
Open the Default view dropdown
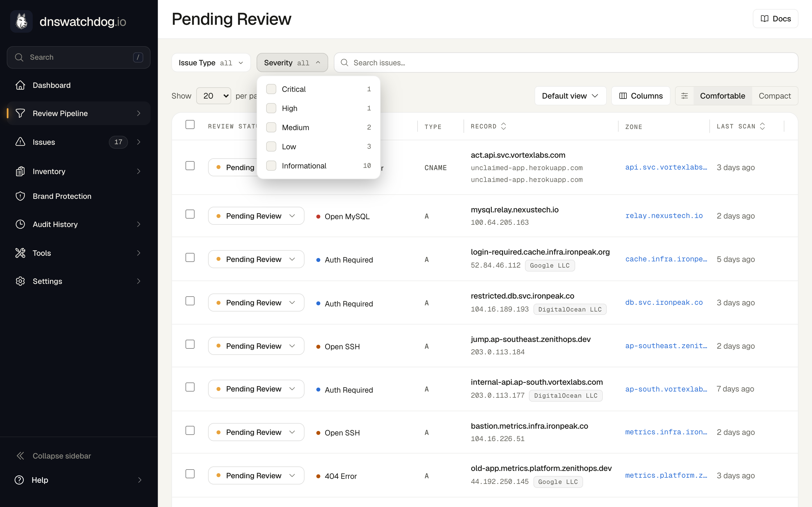570,96
